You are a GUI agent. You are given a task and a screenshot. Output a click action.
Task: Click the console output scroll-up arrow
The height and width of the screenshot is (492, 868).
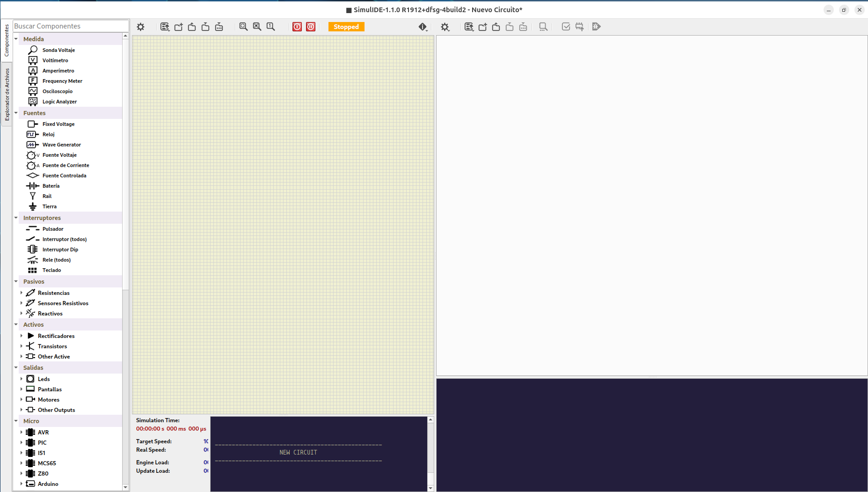click(430, 420)
